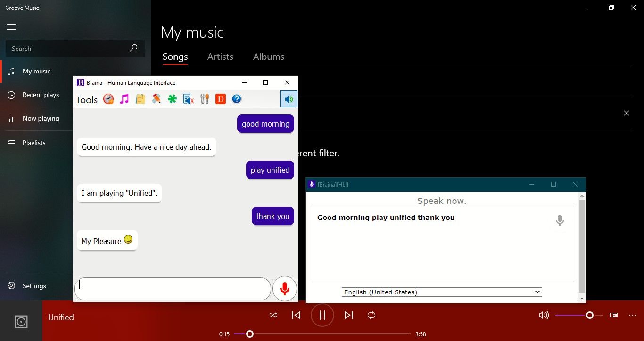Screen dimensions: 644x341
Task: Click the pink music note icon
Action: point(124,99)
